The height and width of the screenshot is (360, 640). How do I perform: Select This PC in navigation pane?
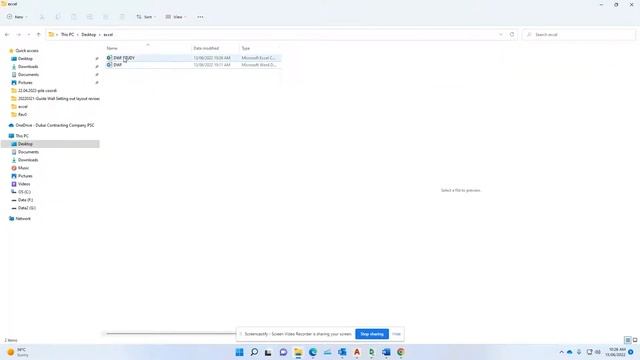pos(22,136)
